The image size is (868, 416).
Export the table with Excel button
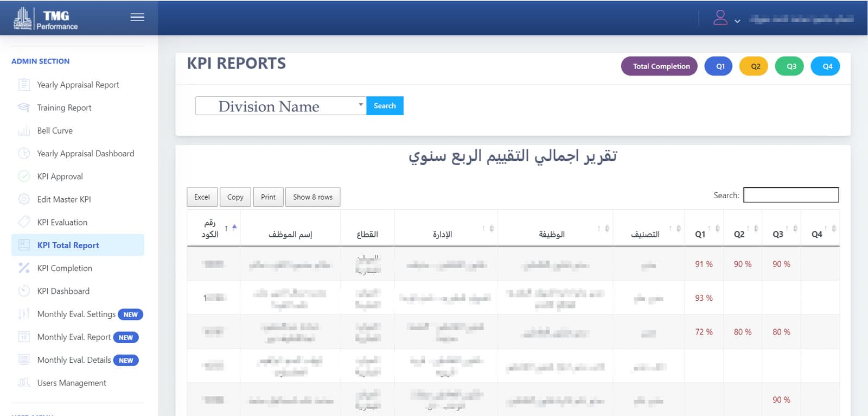202,197
